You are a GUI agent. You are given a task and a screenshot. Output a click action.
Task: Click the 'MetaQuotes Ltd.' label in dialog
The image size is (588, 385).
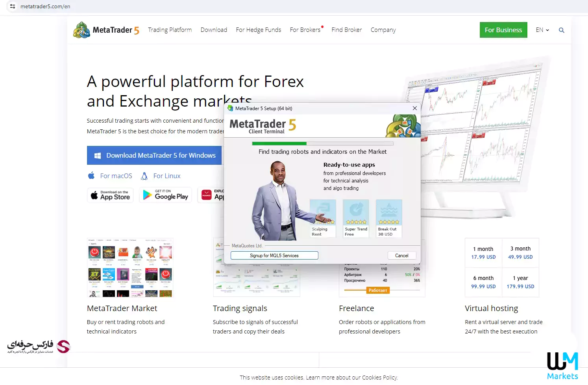(x=247, y=246)
